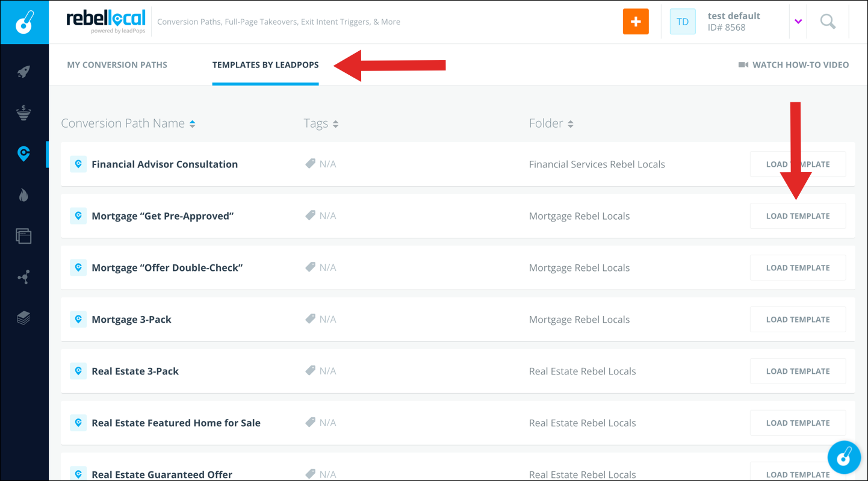The height and width of the screenshot is (481, 868).
Task: Open the windows/pages icon in the sidebar
Action: [23, 236]
